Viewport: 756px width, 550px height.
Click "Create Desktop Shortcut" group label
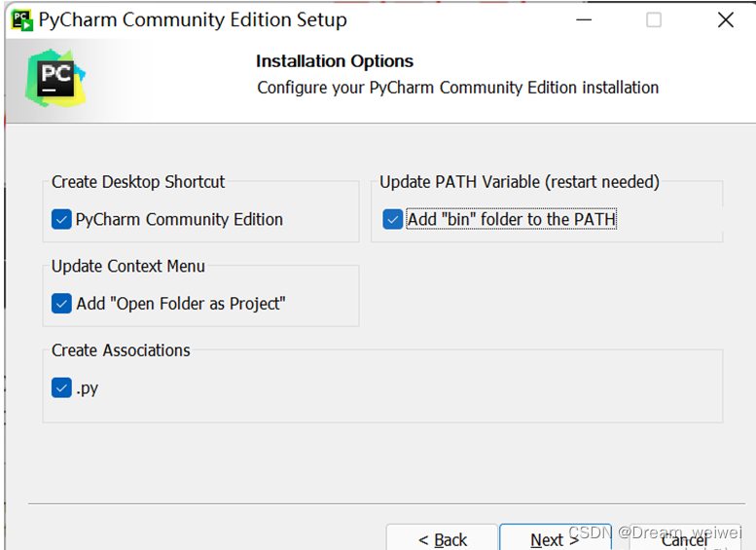pyautogui.click(x=138, y=182)
